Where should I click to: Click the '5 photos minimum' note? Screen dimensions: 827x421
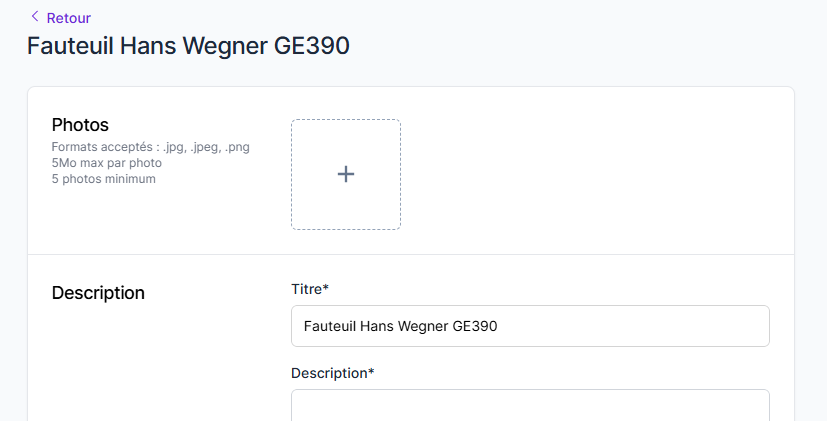[104, 179]
